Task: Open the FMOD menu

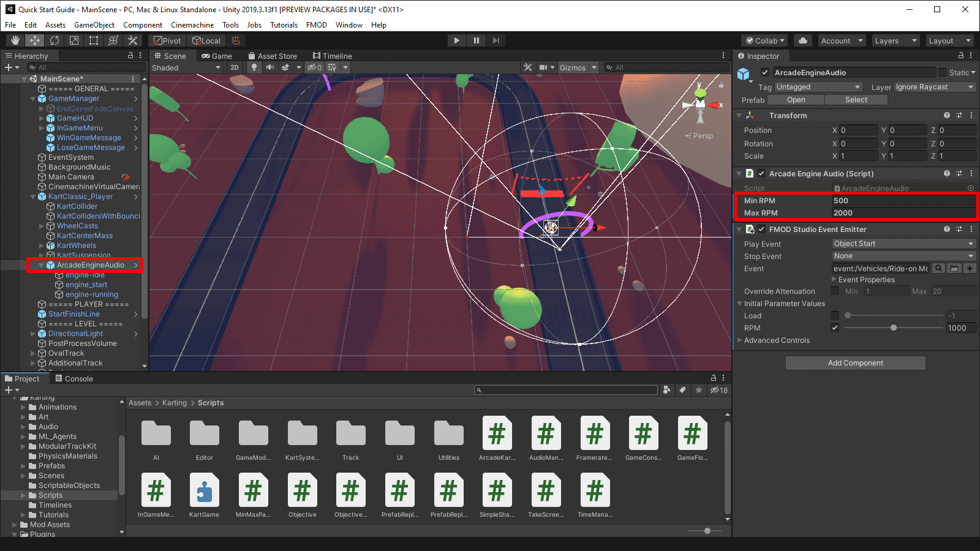Action: click(x=317, y=25)
